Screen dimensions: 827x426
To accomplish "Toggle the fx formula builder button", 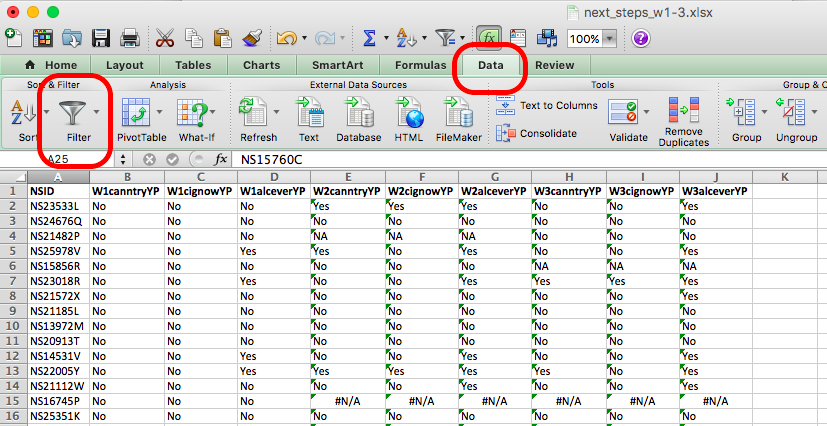I will 490,38.
